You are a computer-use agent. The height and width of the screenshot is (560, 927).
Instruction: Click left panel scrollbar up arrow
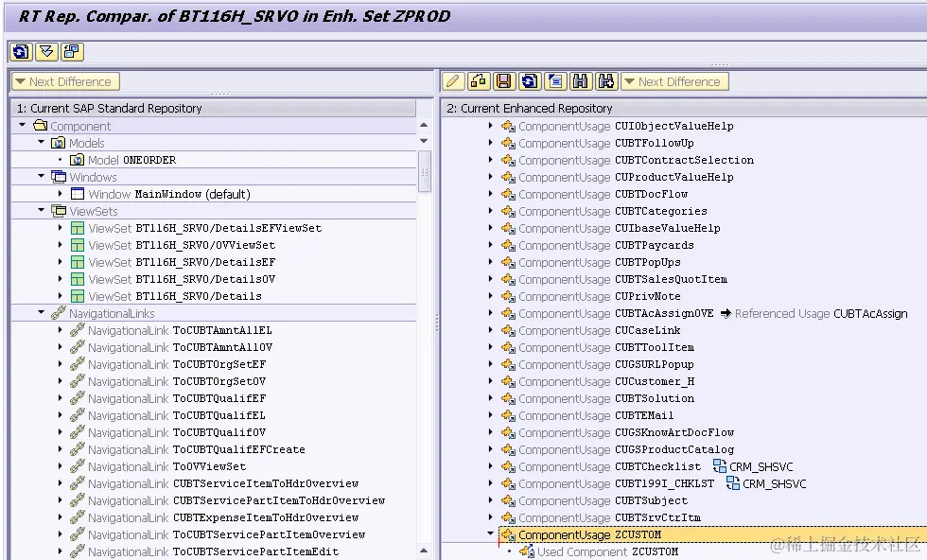[424, 126]
